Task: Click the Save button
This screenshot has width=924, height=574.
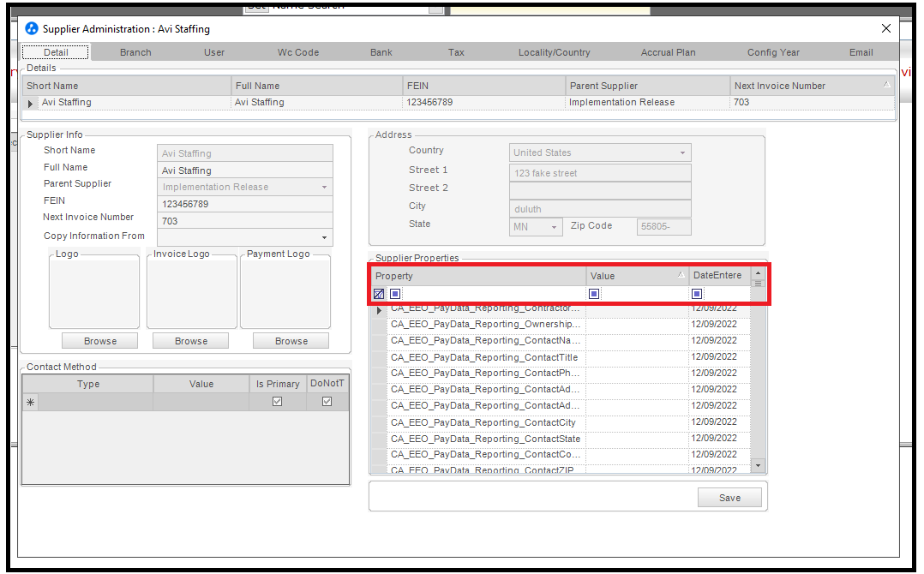Action: coord(729,498)
